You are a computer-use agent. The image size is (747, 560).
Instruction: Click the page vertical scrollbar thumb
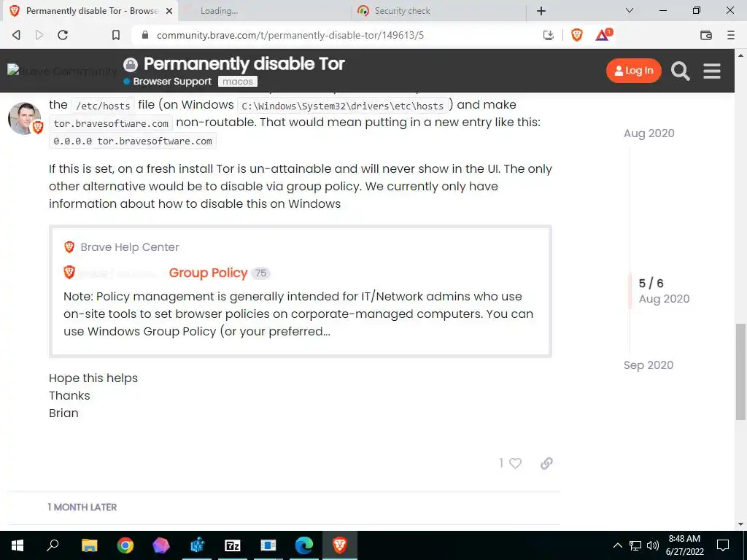[x=740, y=372]
